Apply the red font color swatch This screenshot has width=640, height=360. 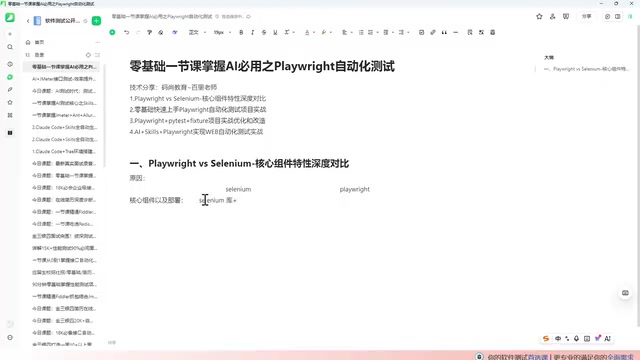point(307,32)
